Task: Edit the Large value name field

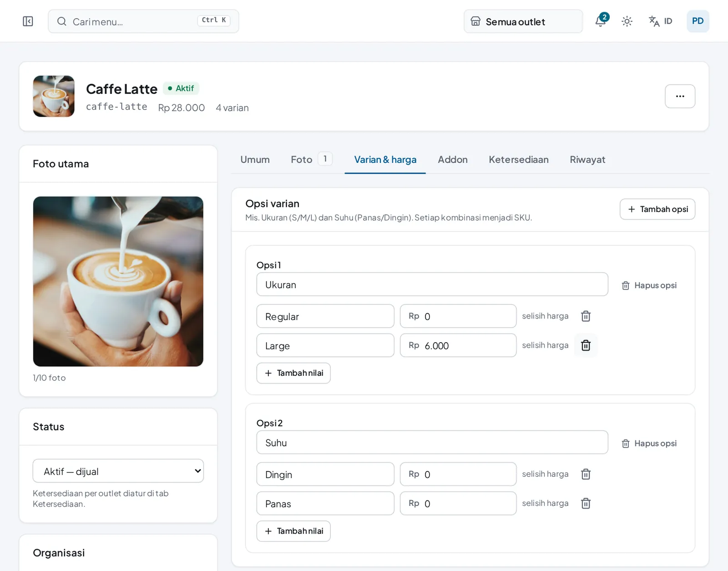Action: (325, 345)
